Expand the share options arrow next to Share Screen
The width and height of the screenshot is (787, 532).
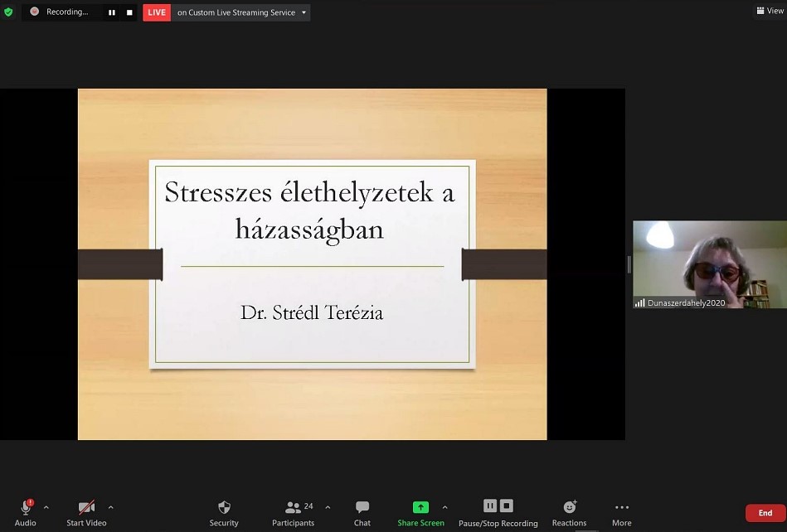[x=445, y=507]
